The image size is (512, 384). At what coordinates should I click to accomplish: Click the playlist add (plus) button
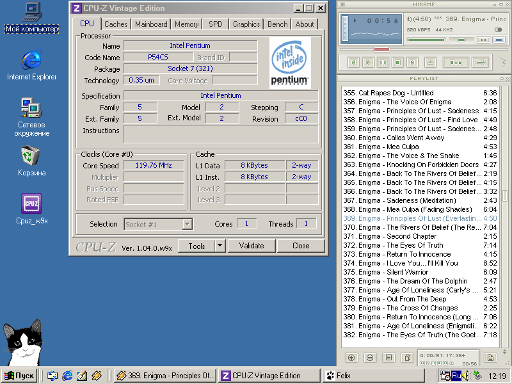tap(351, 358)
